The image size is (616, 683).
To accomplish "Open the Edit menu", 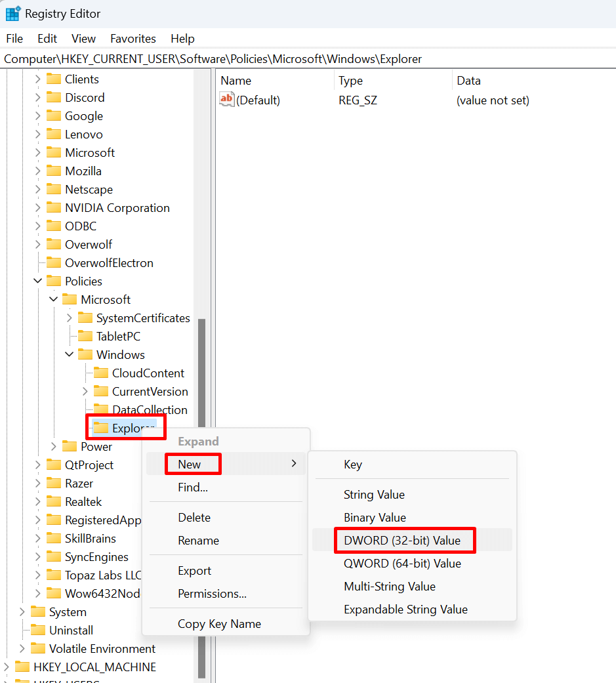I will click(47, 39).
